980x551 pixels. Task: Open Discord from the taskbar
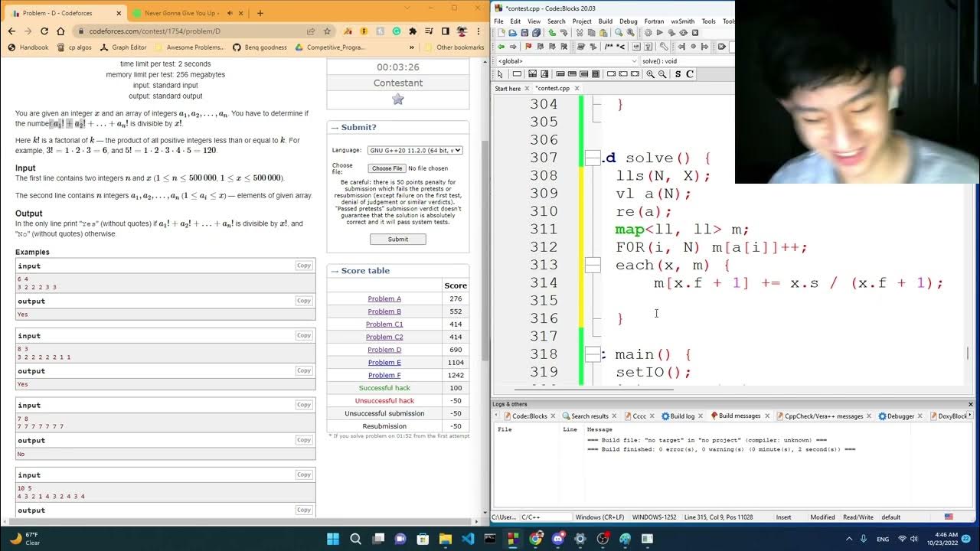pyautogui.click(x=557, y=539)
